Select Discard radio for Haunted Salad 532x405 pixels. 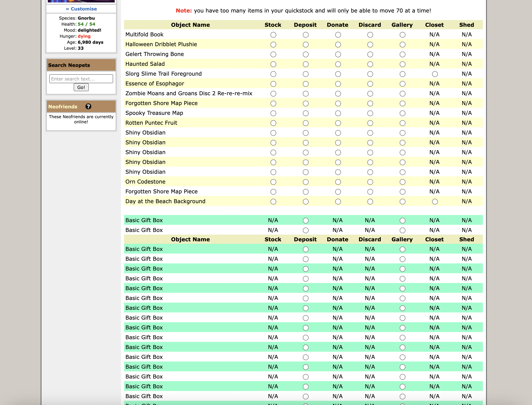[370, 64]
